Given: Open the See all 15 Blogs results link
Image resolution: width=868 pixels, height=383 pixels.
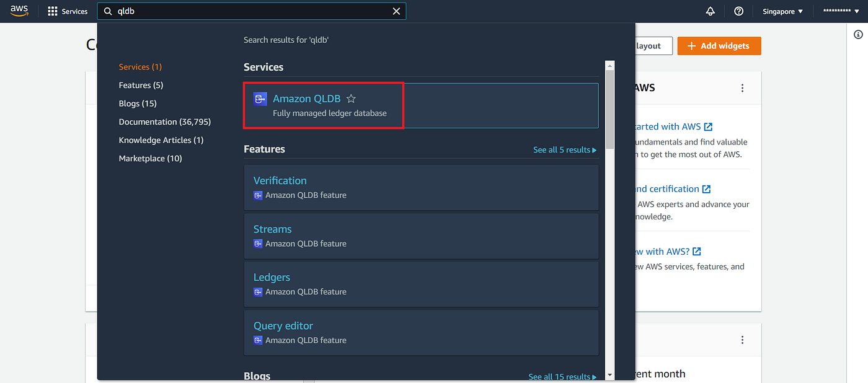Looking at the screenshot, I should pos(562,376).
